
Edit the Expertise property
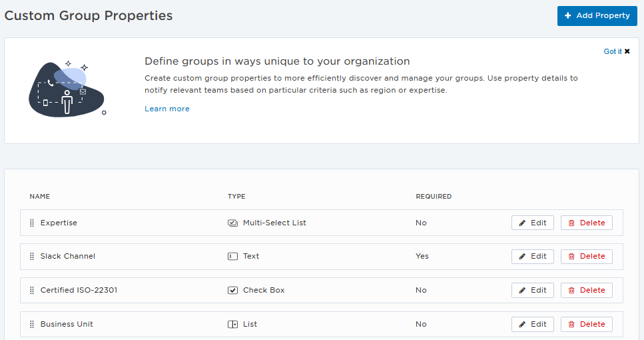(x=532, y=223)
